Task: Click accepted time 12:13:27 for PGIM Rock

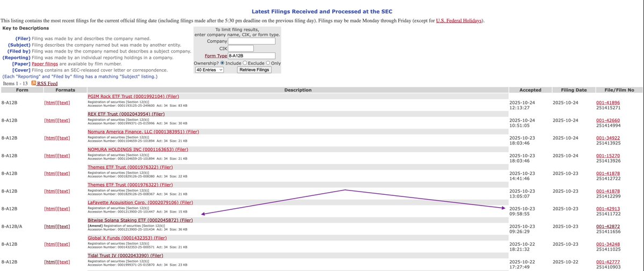Action: 519,107
